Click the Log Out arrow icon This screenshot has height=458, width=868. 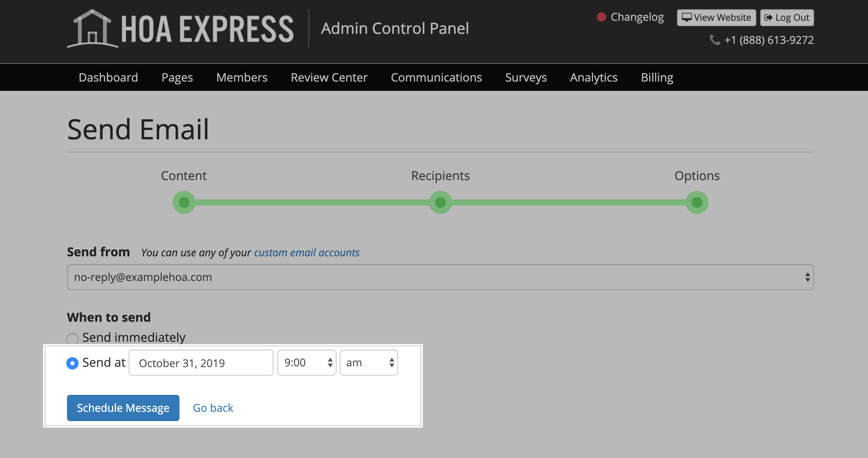[x=768, y=18]
